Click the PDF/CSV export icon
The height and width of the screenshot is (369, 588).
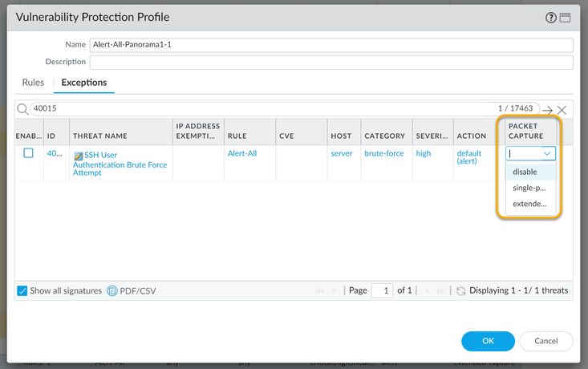(x=112, y=290)
